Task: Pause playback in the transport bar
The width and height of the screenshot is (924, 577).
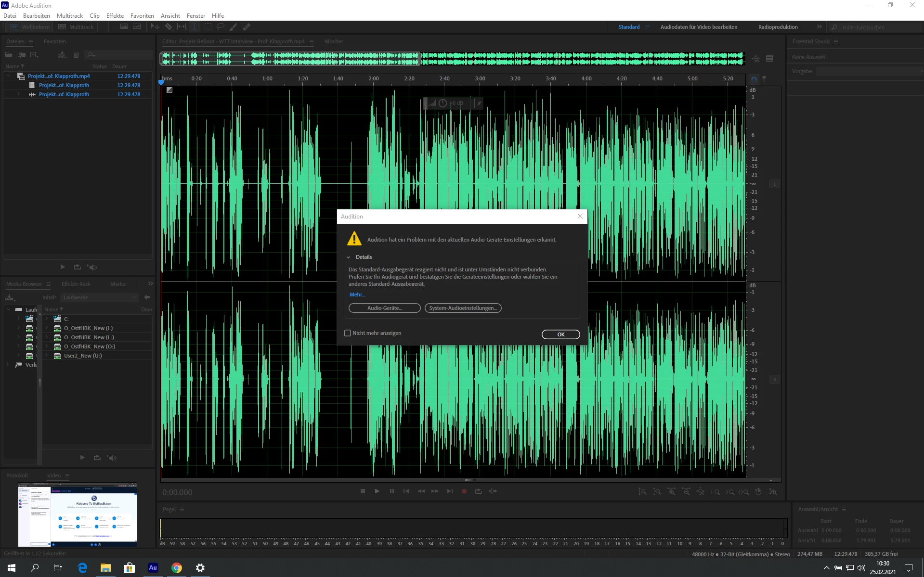Action: 392,491
